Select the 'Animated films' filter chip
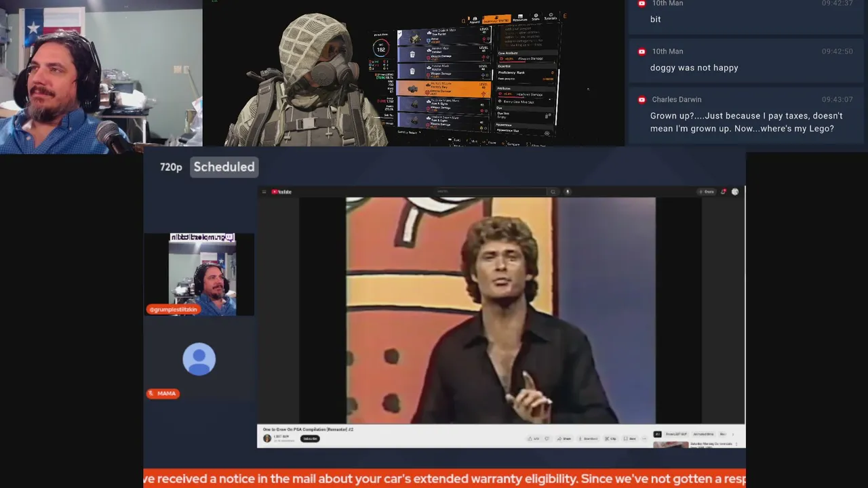868x488 pixels. (703, 434)
